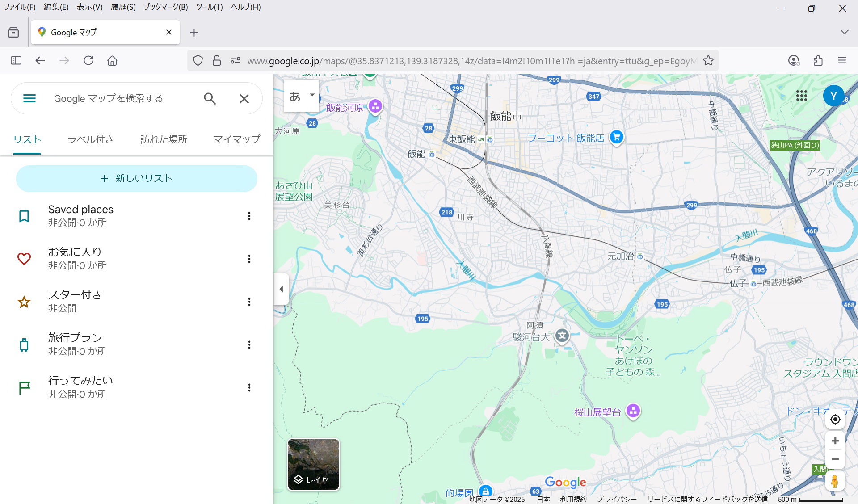The image size is (858, 504).
Task: Open options for お気に入り list
Action: pos(249,259)
